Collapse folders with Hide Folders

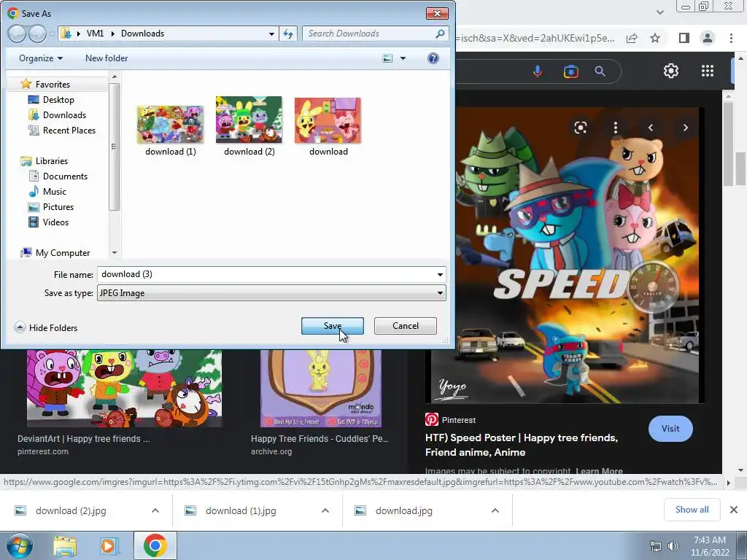[x=46, y=327]
